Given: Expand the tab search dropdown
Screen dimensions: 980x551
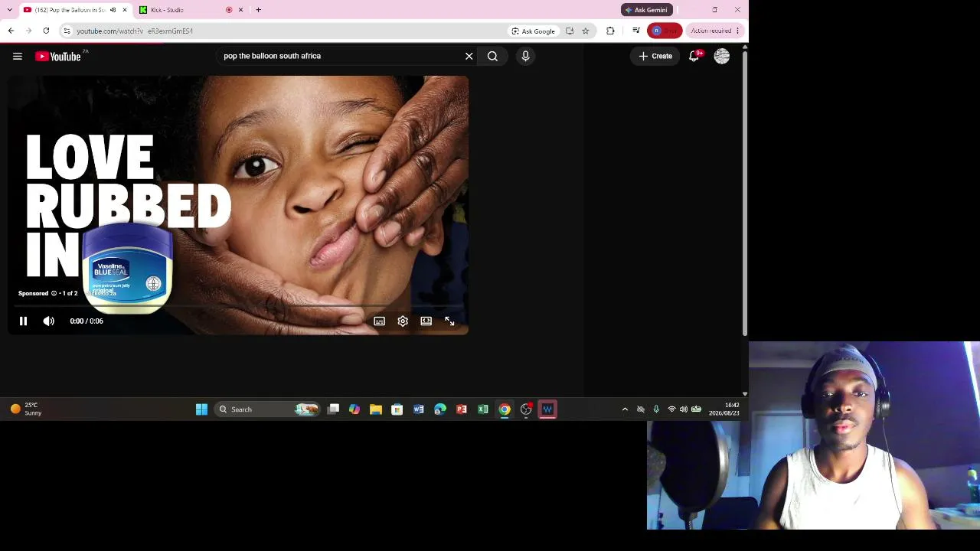Looking at the screenshot, I should pos(10,10).
